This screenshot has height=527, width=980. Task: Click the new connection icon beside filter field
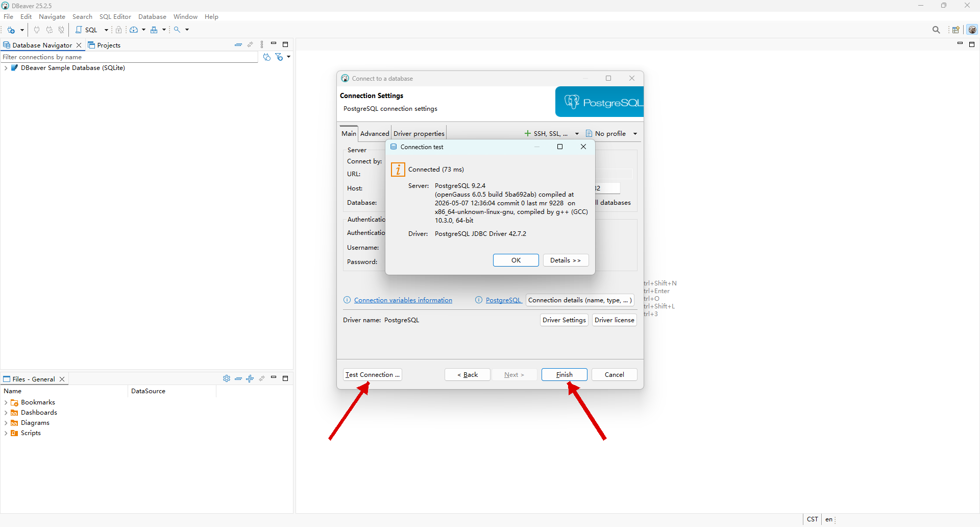266,57
